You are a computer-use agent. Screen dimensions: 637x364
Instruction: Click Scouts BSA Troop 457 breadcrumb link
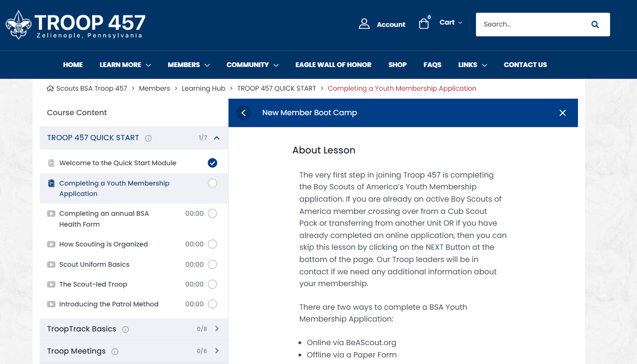click(x=92, y=88)
